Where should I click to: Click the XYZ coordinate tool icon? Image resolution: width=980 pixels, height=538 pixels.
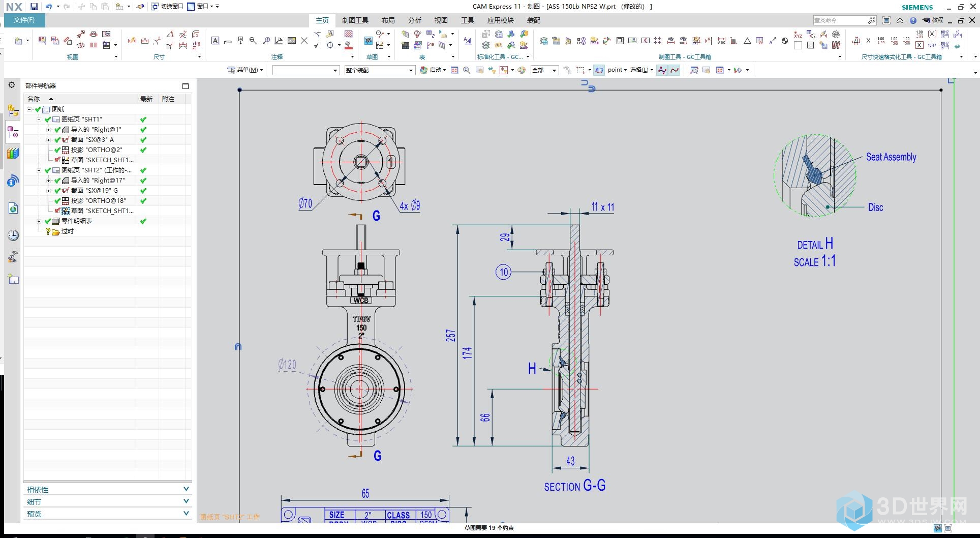point(798,35)
